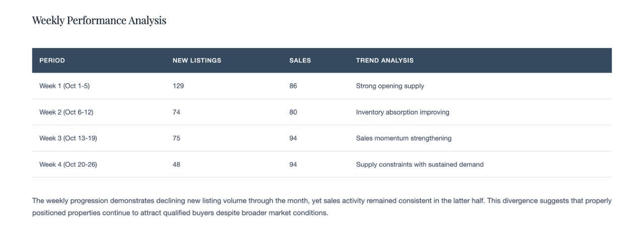Select the Inventory absorption improving cell
This screenshot has width=644, height=226.
pyautogui.click(x=403, y=112)
